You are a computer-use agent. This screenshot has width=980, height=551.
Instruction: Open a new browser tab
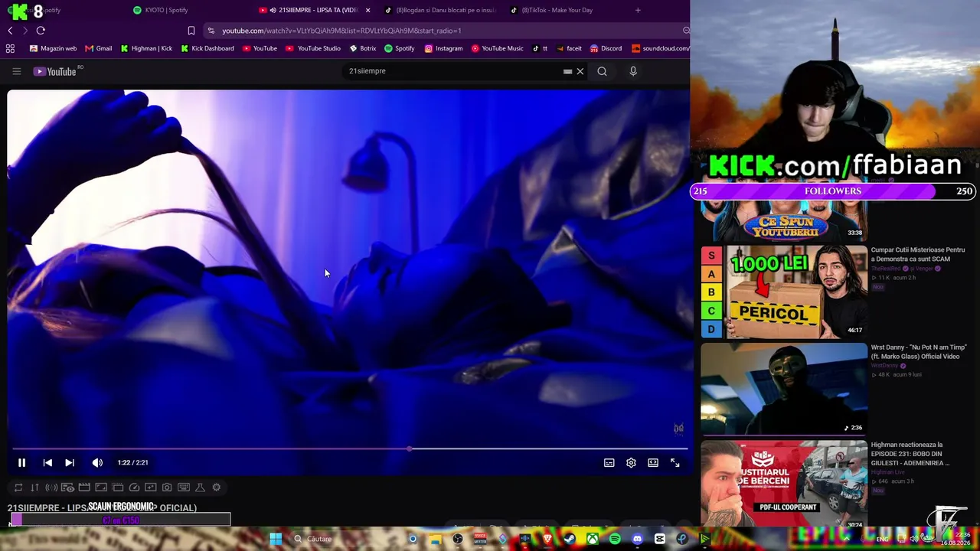point(638,10)
